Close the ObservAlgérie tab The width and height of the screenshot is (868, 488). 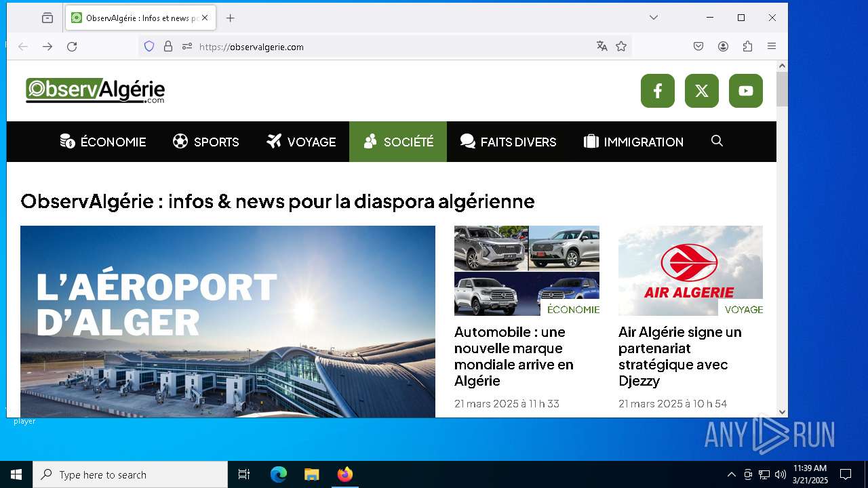pos(205,18)
